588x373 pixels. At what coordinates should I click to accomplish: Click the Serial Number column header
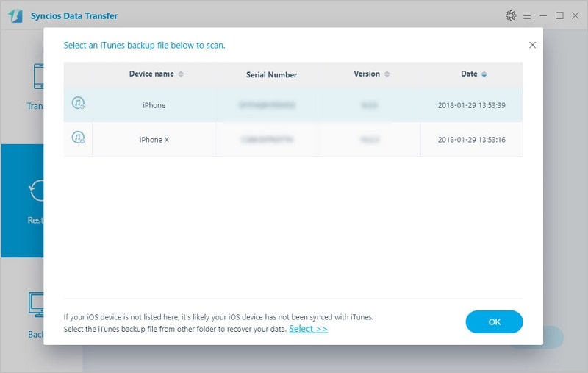point(271,75)
